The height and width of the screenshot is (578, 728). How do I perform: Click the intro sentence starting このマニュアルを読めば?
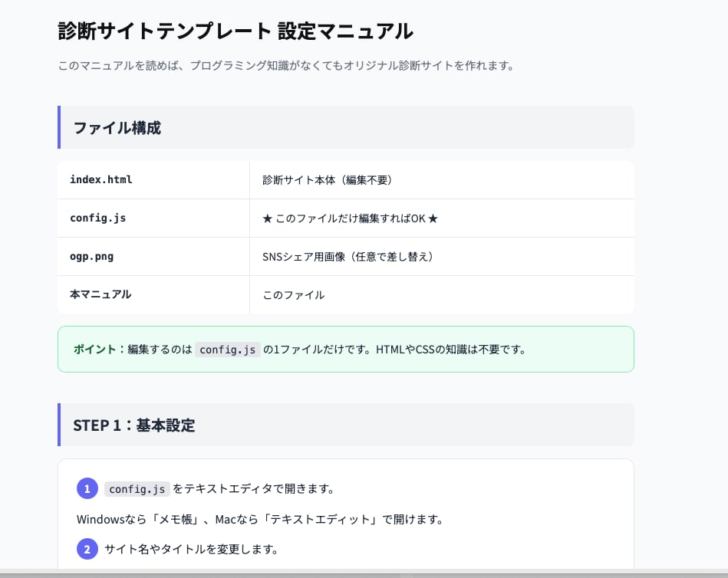click(286, 66)
